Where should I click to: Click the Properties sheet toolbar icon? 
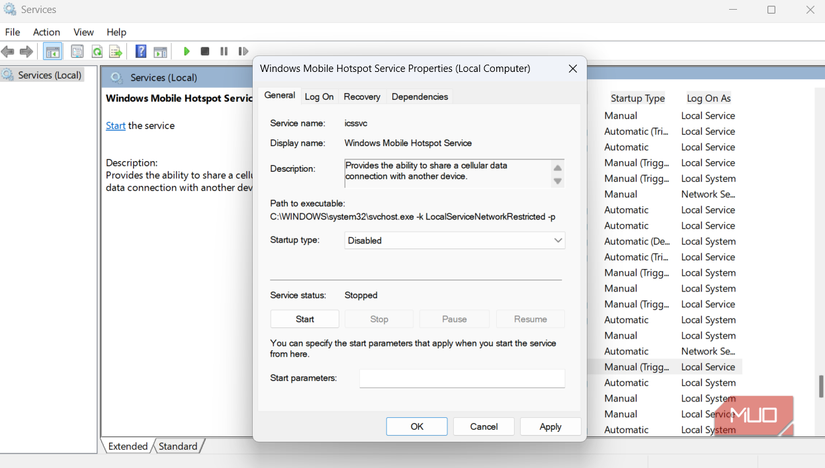tap(77, 51)
